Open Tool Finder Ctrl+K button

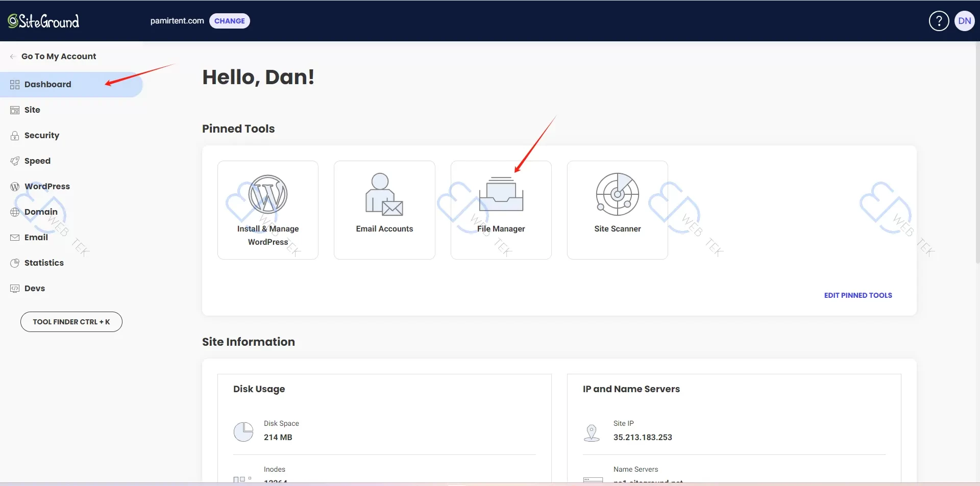point(71,322)
